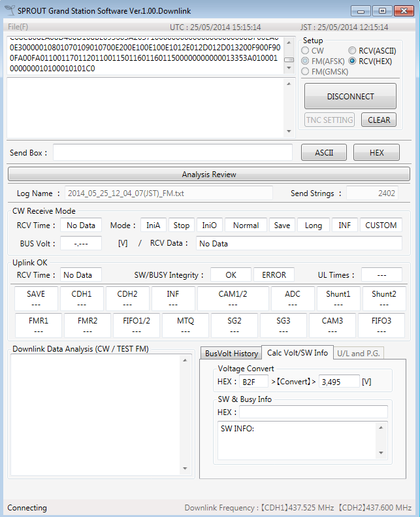The height and width of the screenshot is (517, 420).
Task: Click into the Send Box field
Action: 172,152
